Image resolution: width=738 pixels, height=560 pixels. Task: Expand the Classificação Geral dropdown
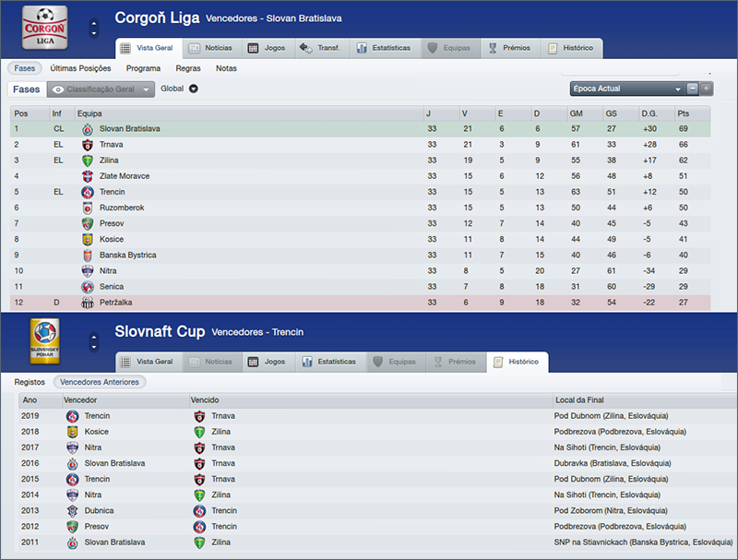[x=148, y=89]
